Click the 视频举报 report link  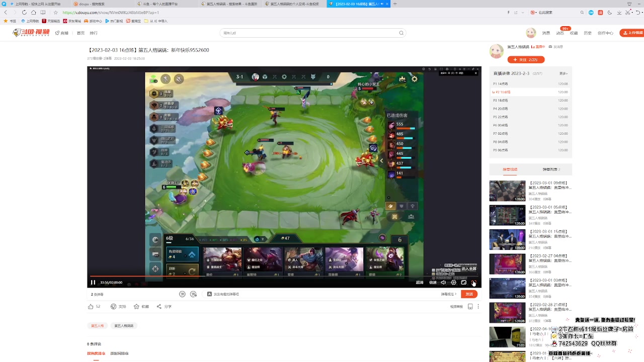456,307
